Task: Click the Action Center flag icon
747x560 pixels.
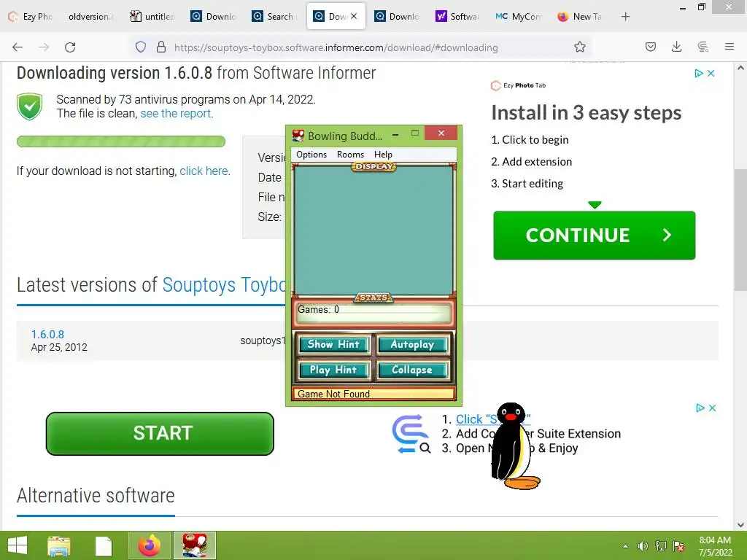Action: 678,546
